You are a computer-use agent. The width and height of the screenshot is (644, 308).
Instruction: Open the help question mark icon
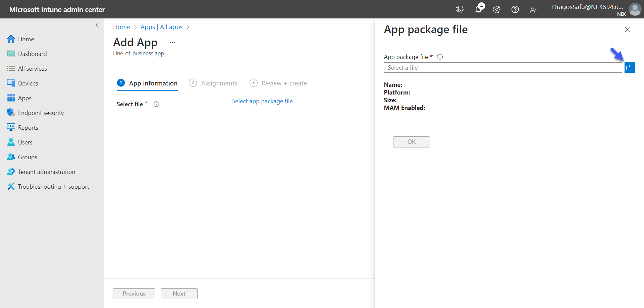(515, 9)
